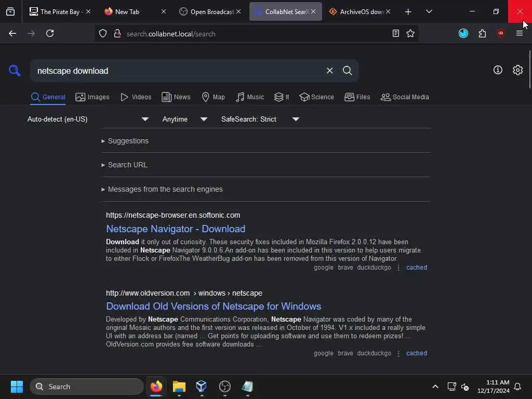The width and height of the screenshot is (532, 399).
Task: Clear the search query with X
Action: coord(329,71)
